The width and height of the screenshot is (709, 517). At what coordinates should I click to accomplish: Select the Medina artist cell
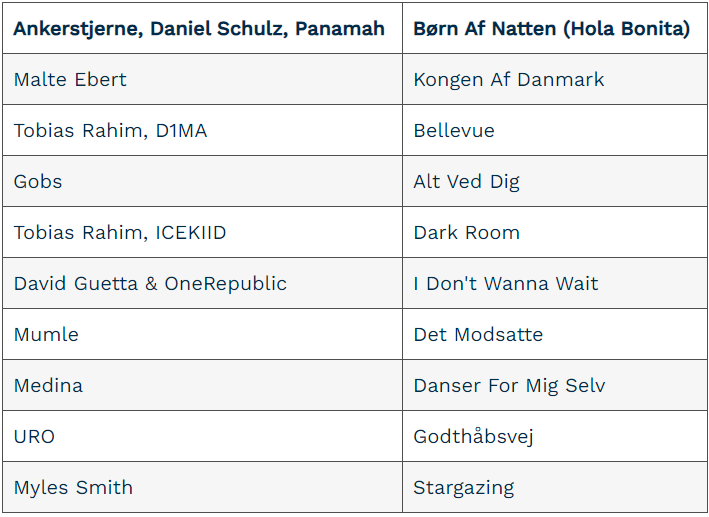202,386
